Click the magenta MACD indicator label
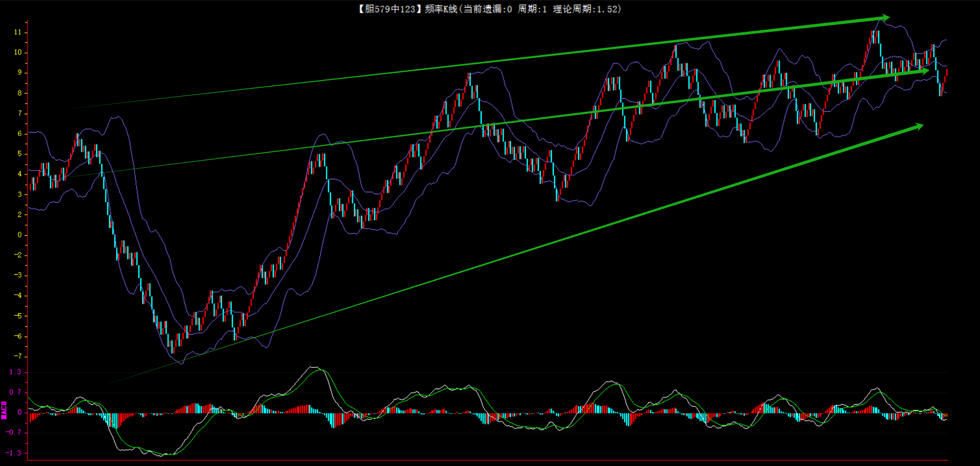 coord(4,410)
